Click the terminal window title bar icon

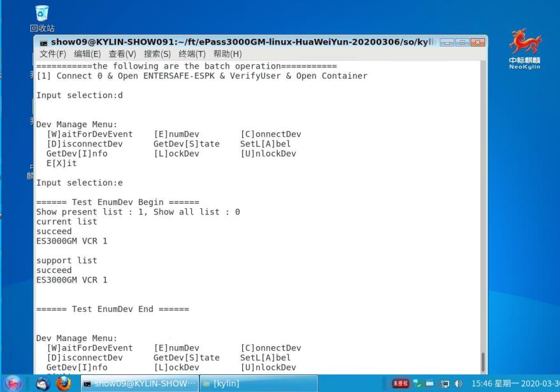43,43
